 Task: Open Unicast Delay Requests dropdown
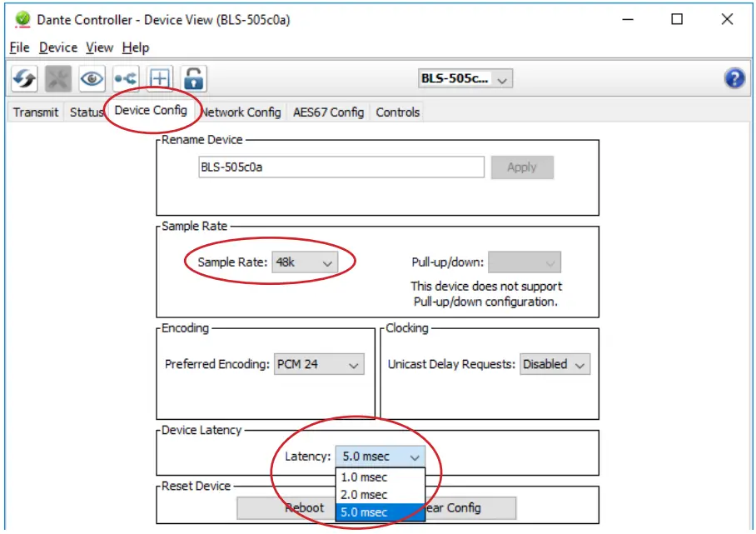click(x=555, y=364)
